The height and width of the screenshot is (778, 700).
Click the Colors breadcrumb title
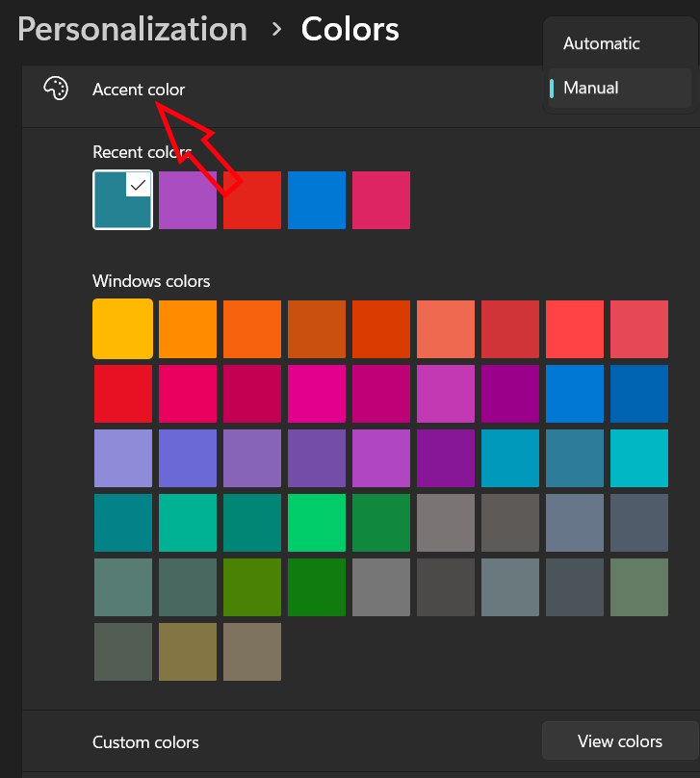pos(350,29)
